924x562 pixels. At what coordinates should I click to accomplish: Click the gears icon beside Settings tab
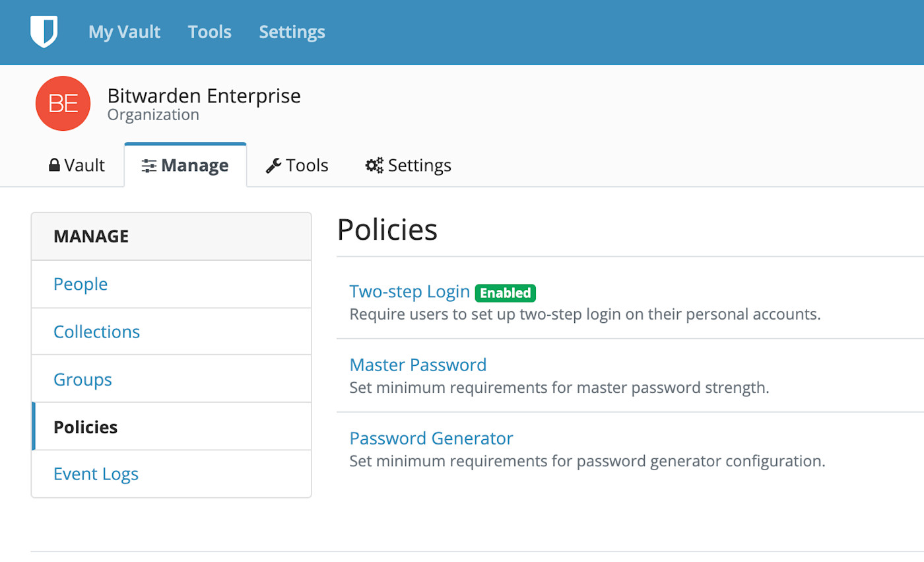point(374,165)
